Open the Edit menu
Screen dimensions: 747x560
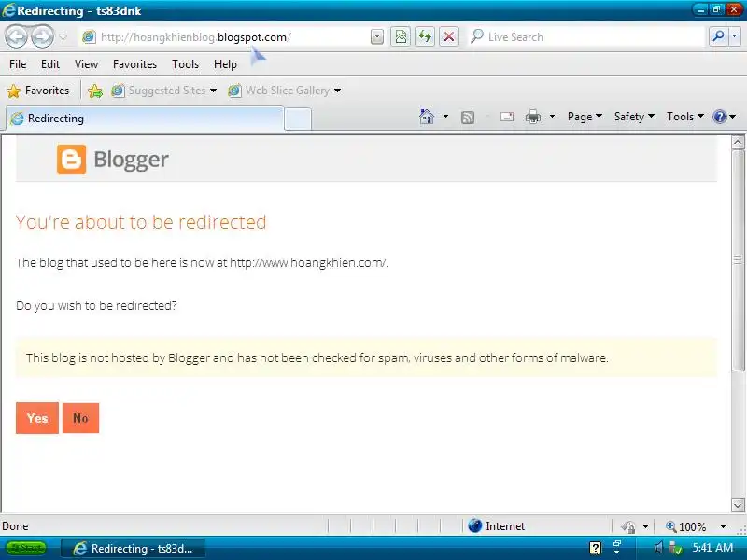pos(50,63)
